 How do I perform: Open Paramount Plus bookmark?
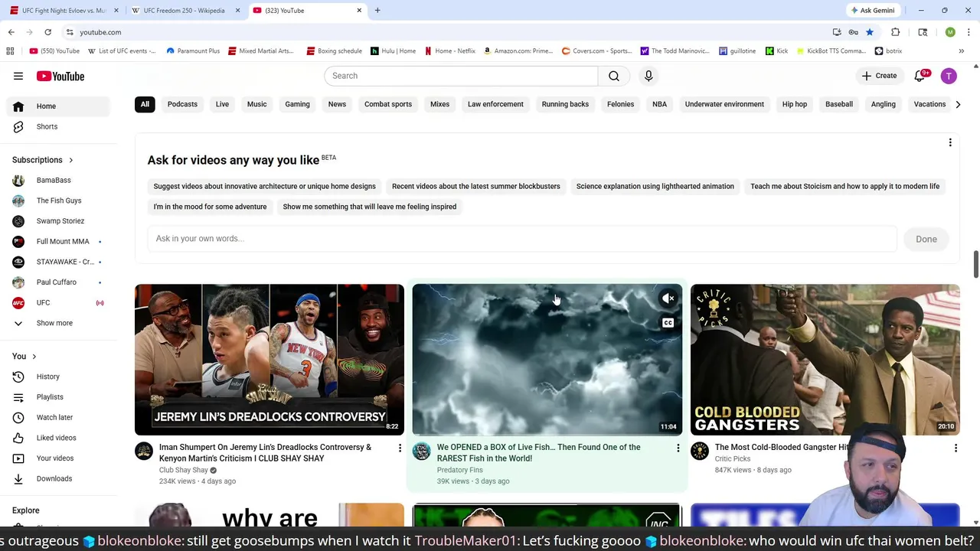pyautogui.click(x=192, y=51)
